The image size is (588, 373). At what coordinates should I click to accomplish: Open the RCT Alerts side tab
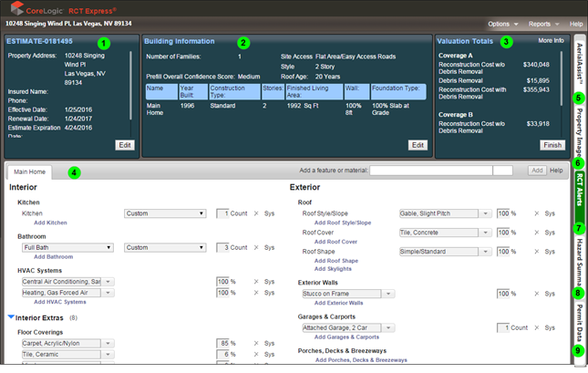pyautogui.click(x=578, y=190)
